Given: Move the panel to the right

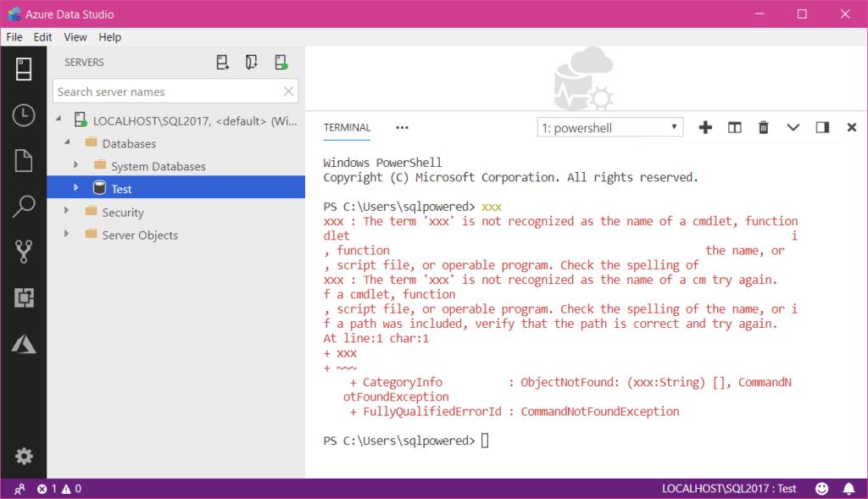Looking at the screenshot, I should tap(822, 127).
